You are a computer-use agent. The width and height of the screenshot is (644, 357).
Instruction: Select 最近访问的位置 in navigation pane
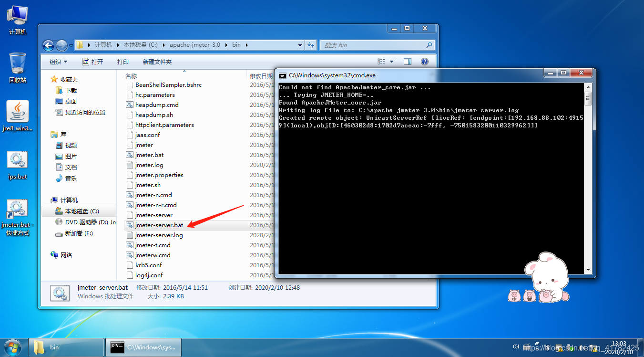pyautogui.click(x=80, y=112)
